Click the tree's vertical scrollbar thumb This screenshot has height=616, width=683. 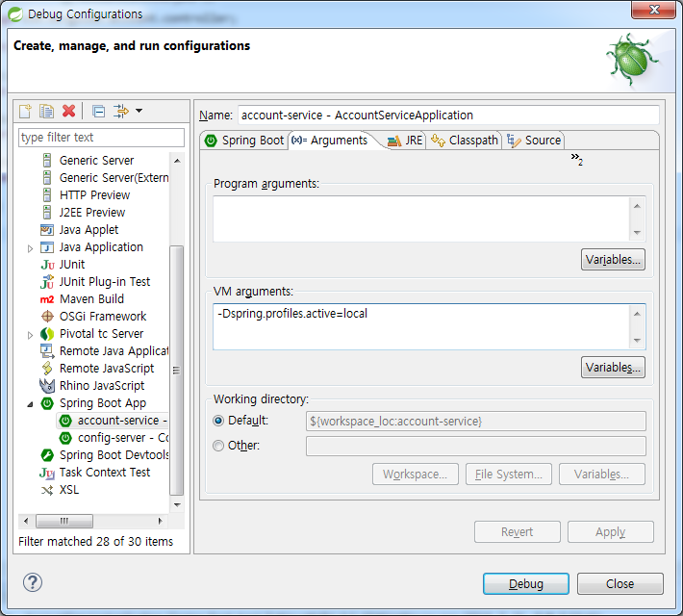click(176, 371)
